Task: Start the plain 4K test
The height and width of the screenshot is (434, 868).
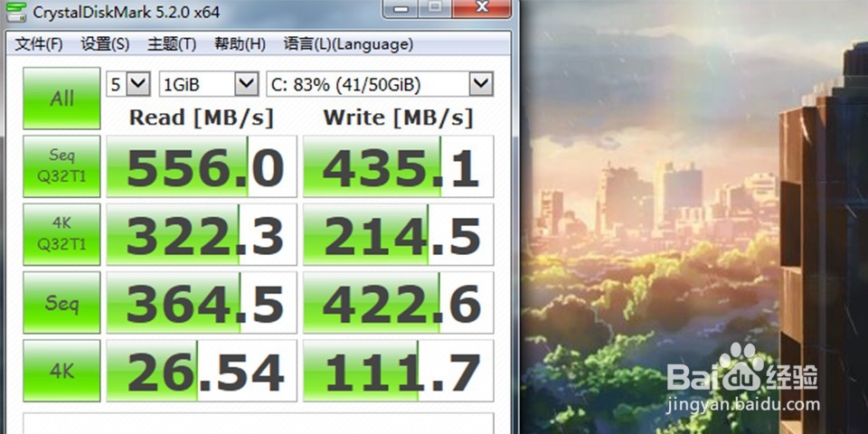Action: [61, 371]
